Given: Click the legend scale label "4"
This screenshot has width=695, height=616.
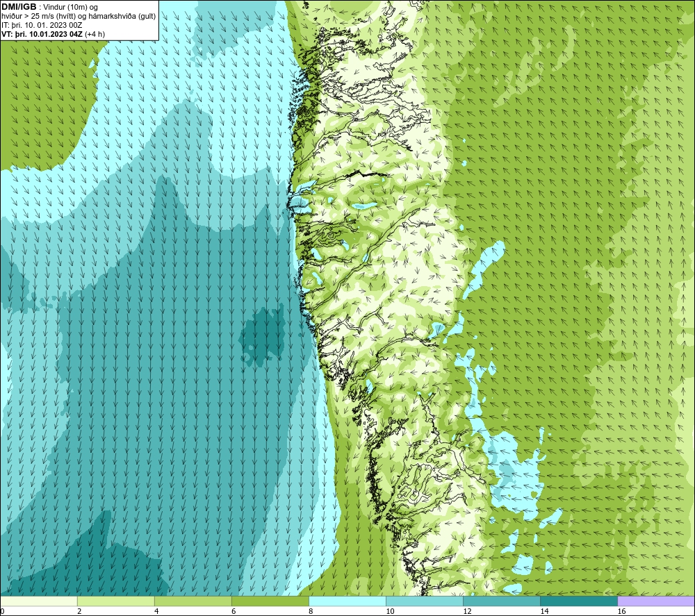Looking at the screenshot, I should (x=156, y=611).
